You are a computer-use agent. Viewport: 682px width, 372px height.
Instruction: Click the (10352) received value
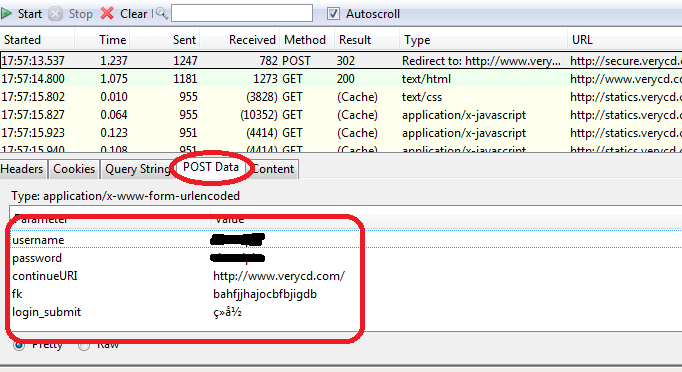coord(259,115)
